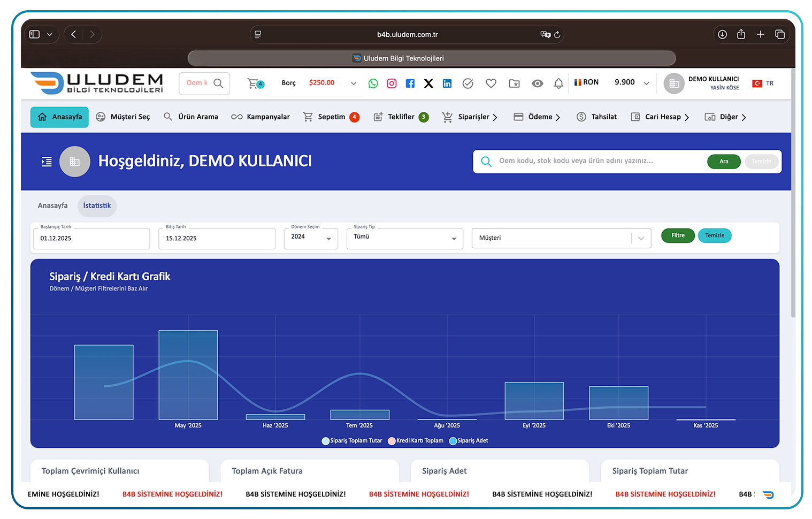Screen dimensions: 812x519
Task: Toggle Sipariş Toplam Tutar legend series
Action: pyautogui.click(x=352, y=441)
